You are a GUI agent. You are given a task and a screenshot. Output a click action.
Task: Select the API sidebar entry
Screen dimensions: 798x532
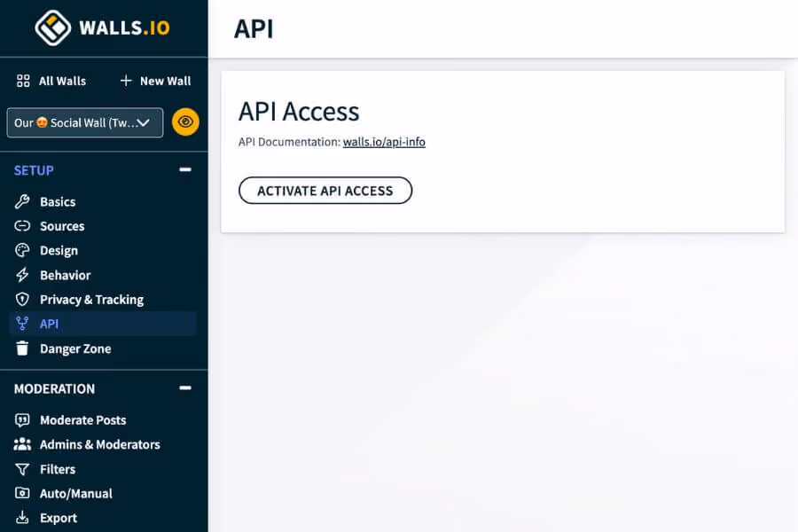tap(103, 324)
